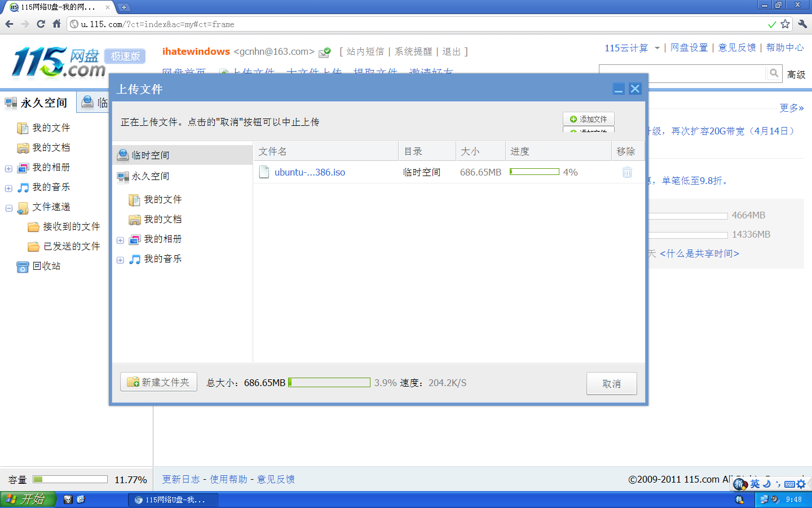This screenshot has width=812, height=508.
Task: Open 使用帮助 footer link
Action: coord(228,479)
